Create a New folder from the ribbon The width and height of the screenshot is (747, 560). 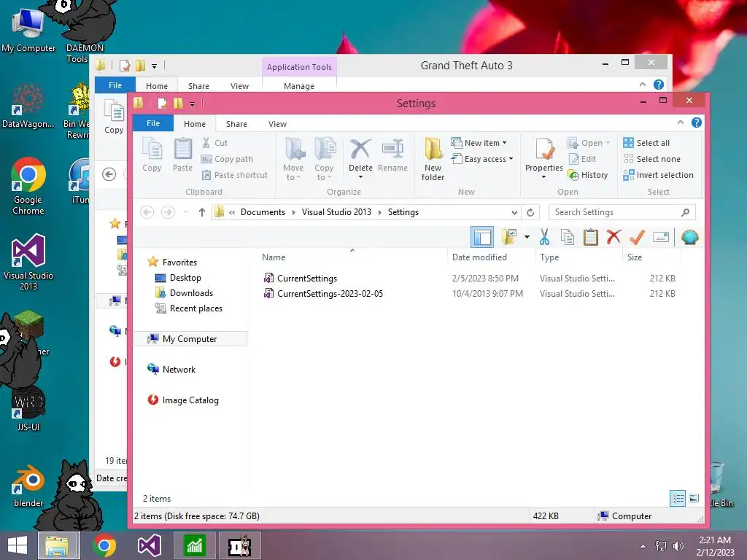pos(433,159)
